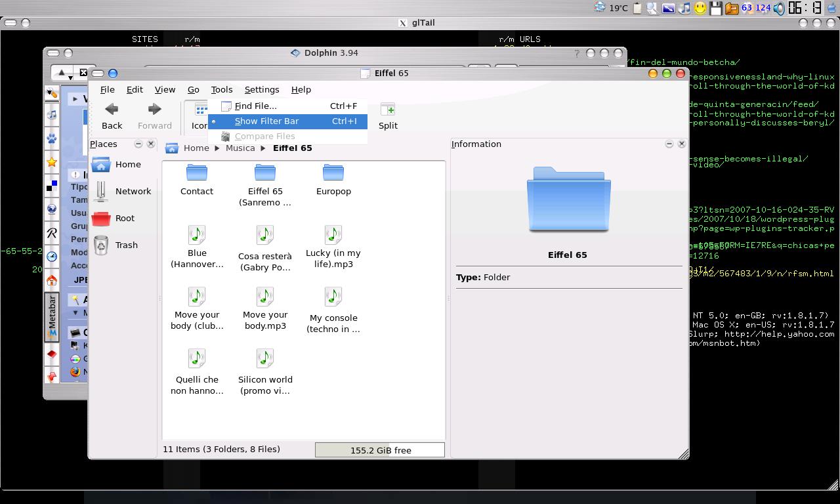Select the Eiffel 65 (Sanremo ... folder
The height and width of the screenshot is (504, 840).
[265, 186]
